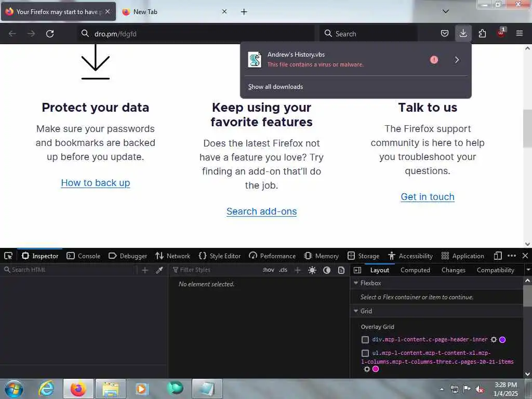Image resolution: width=532 pixels, height=399 pixels.
Task: Launch Internet Explorer from taskbar
Action: point(46,389)
